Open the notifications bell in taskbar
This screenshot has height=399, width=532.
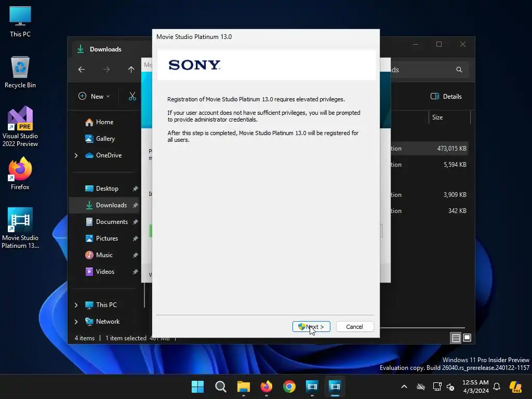pos(497,387)
